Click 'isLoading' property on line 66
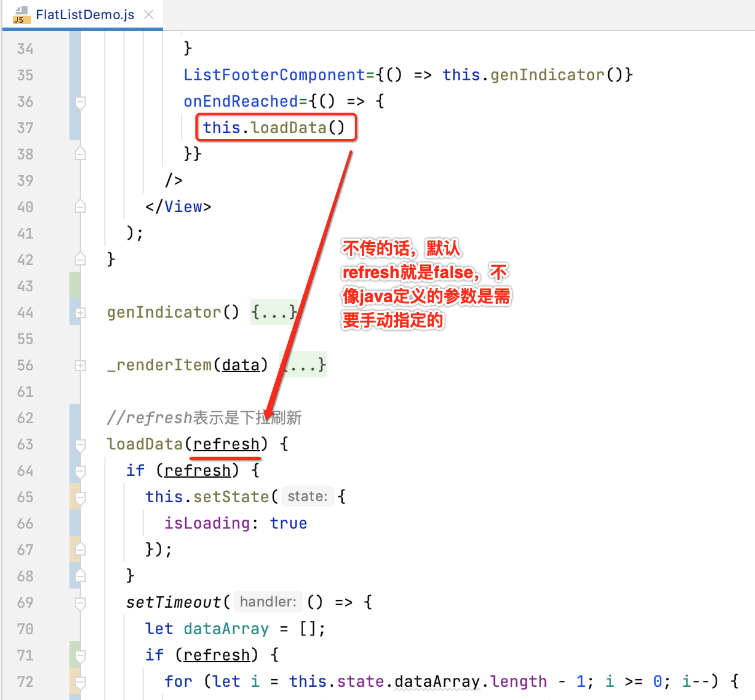Screen dimensions: 755x700 207,523
